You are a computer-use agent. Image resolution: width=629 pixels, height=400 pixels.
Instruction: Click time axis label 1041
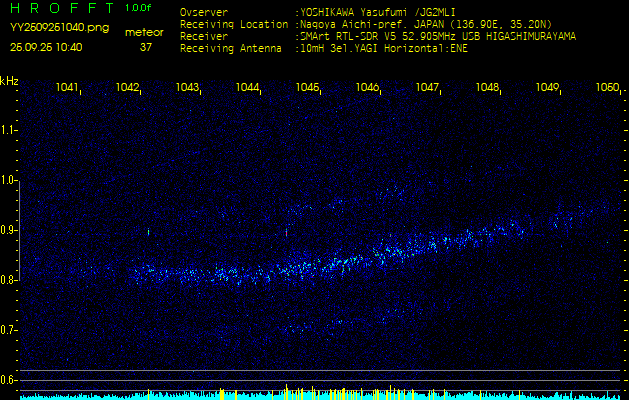click(67, 87)
